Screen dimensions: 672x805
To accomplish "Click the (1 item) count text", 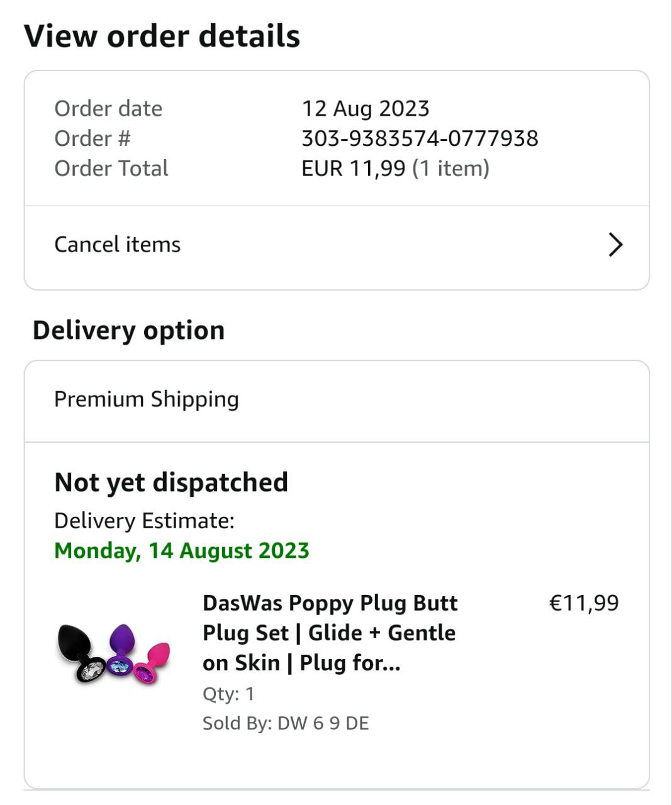I will (x=451, y=169).
